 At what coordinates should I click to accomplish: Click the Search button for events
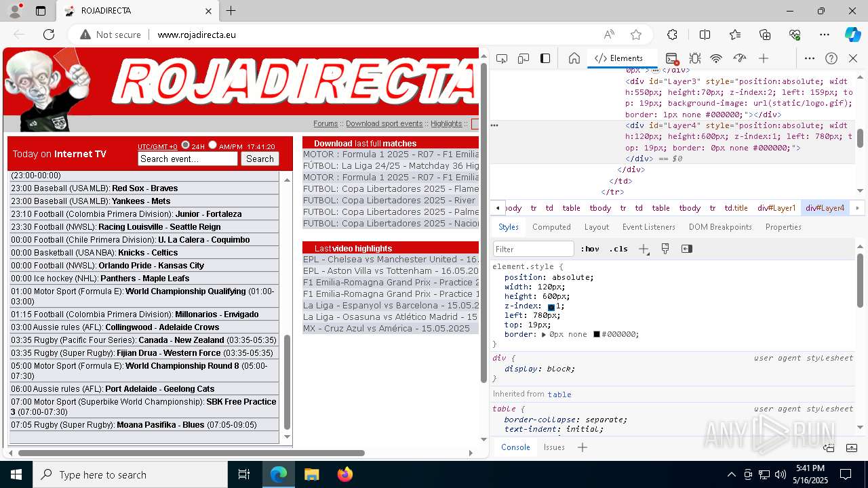click(x=260, y=159)
